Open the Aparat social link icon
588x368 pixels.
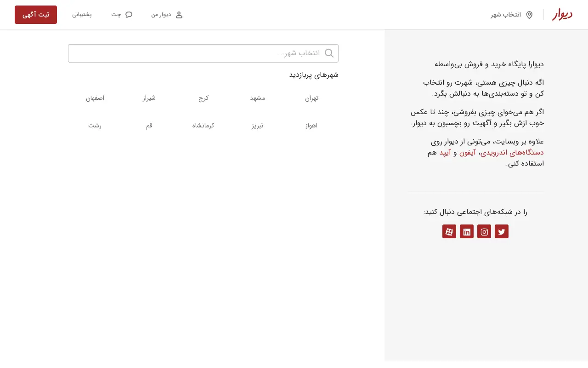tap(449, 231)
